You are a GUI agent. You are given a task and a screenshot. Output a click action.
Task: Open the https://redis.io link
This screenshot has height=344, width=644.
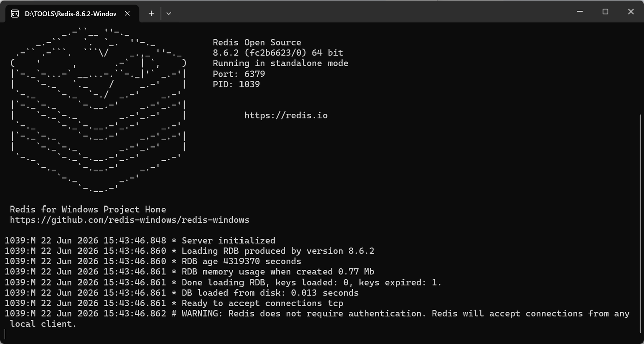click(x=286, y=115)
